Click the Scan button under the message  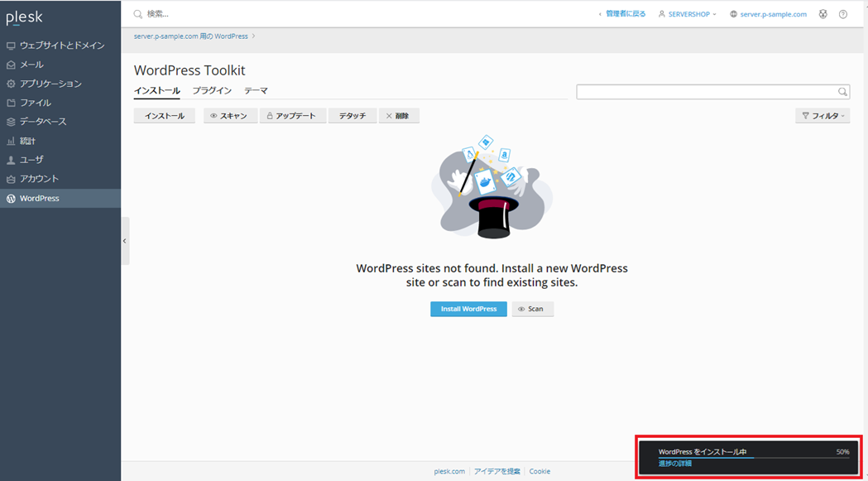pos(532,309)
